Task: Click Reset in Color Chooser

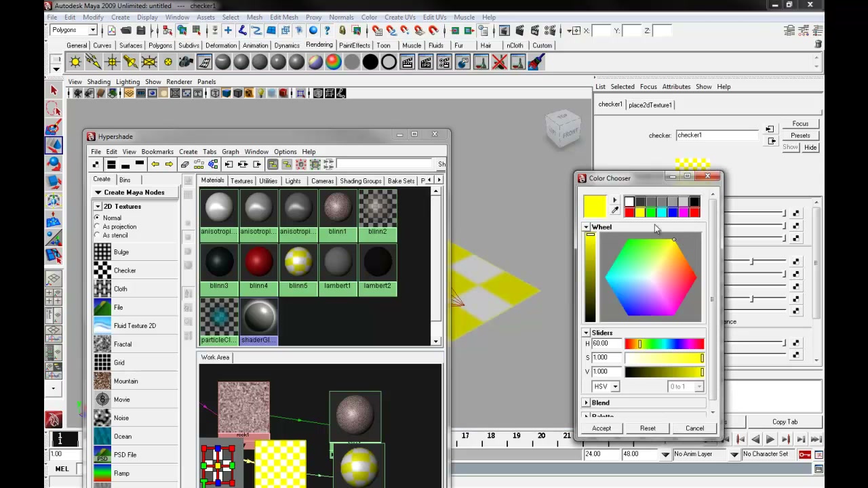Action: pyautogui.click(x=648, y=428)
